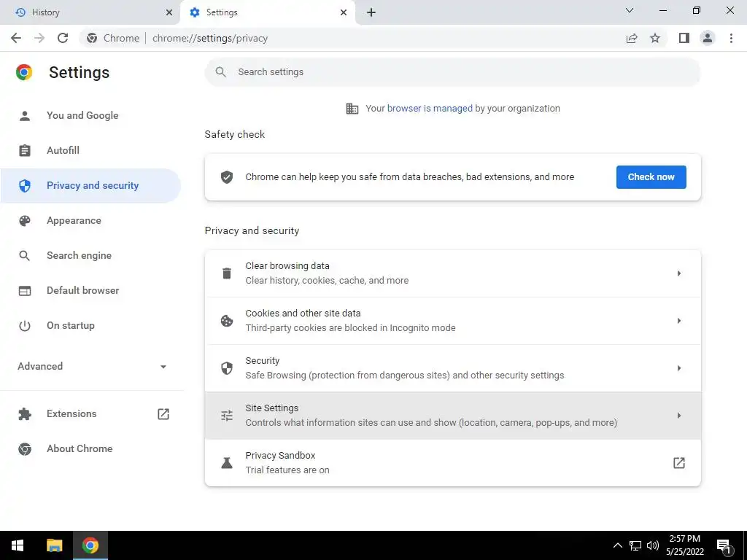Open Site Settings
The image size is (747, 560).
tap(452, 416)
